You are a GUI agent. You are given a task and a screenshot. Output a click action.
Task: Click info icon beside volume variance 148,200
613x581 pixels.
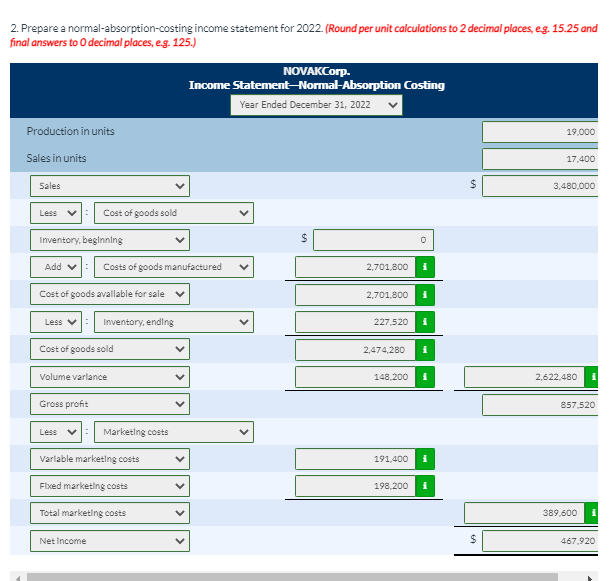pos(425,377)
